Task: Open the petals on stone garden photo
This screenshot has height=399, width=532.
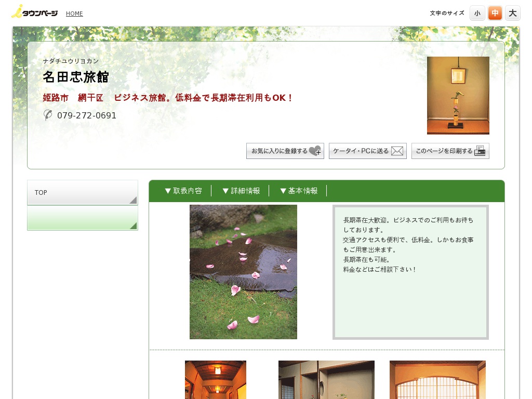Action: 243,272
